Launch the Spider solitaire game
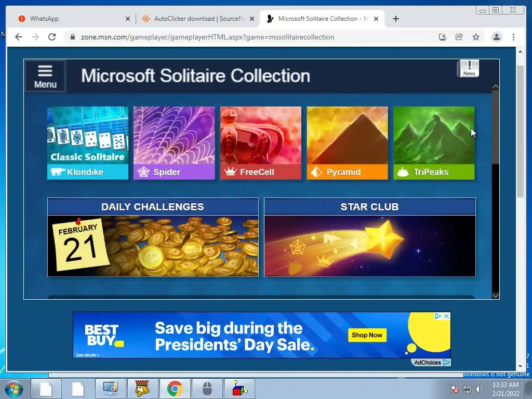This screenshot has width=532, height=399. pyautogui.click(x=174, y=143)
